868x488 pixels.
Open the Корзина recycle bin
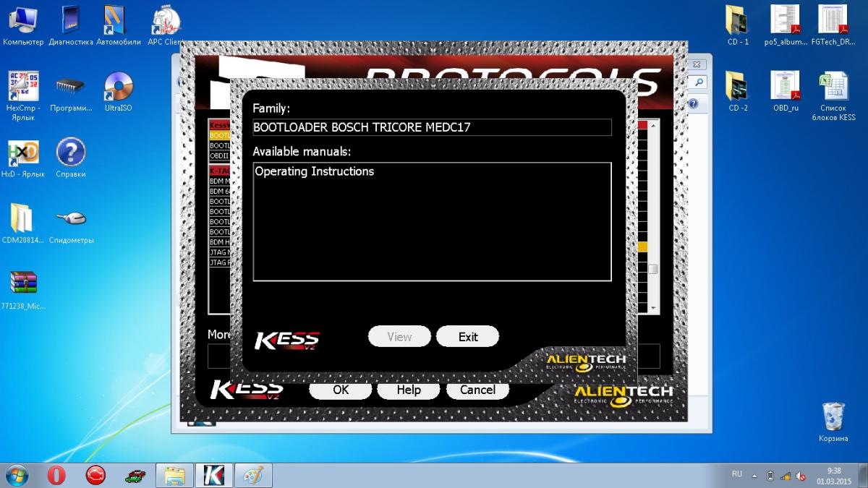click(x=833, y=421)
